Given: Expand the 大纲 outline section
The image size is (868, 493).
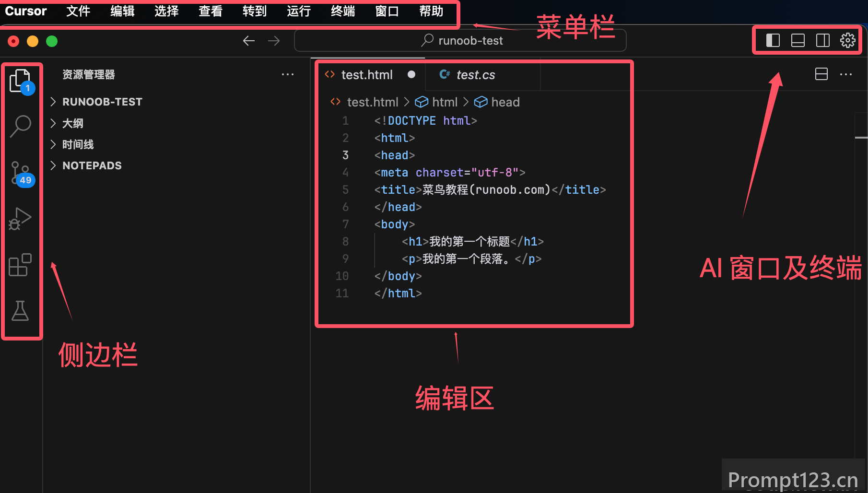Looking at the screenshot, I should tap(177, 123).
